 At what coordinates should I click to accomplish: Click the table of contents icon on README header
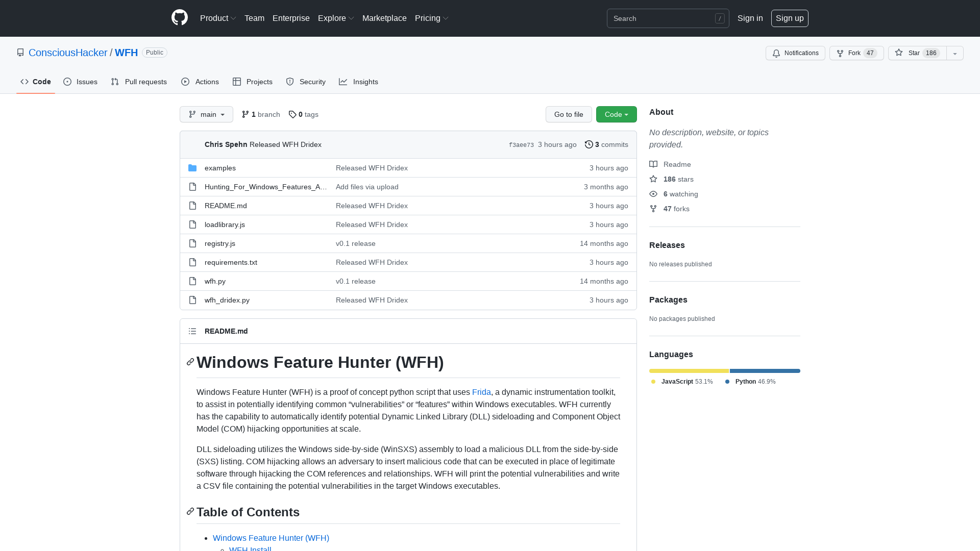(192, 331)
